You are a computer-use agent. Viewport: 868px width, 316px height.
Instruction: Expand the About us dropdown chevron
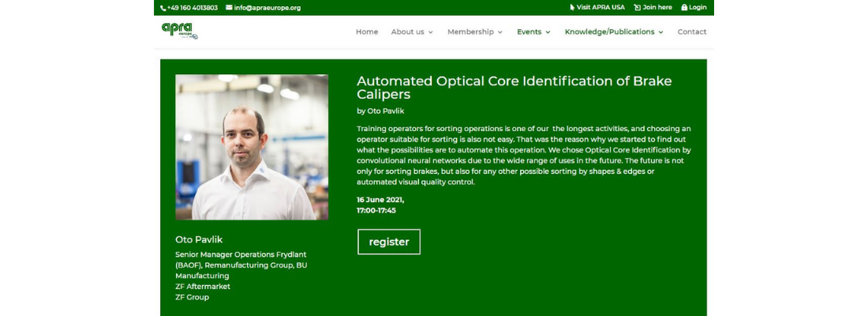(430, 32)
